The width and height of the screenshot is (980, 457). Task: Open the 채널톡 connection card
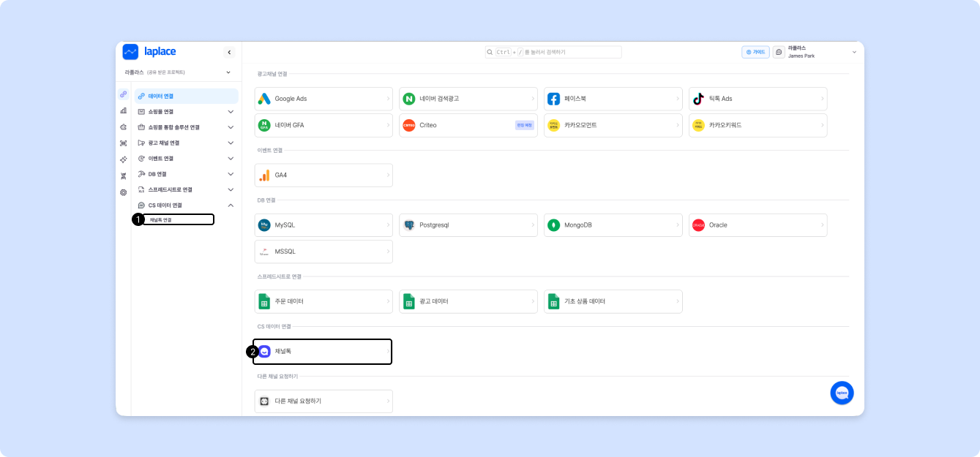coord(323,352)
